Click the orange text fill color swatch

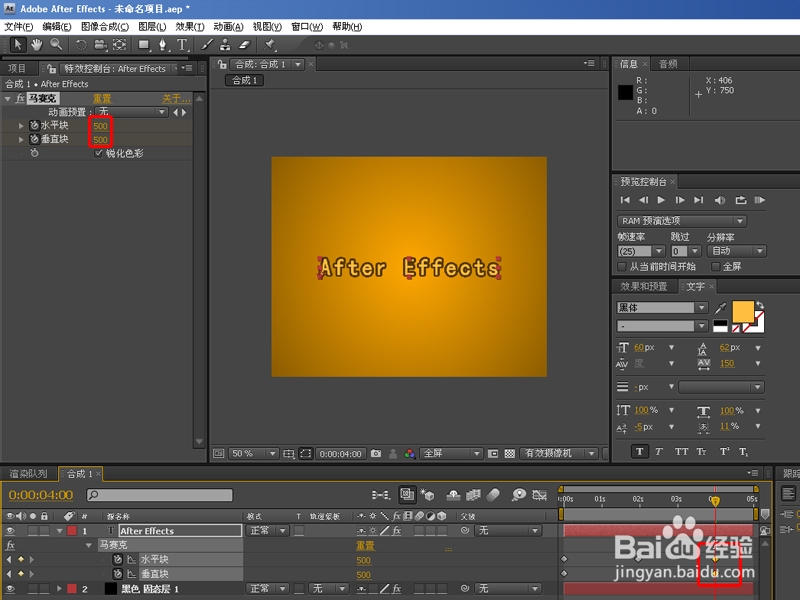tap(742, 311)
